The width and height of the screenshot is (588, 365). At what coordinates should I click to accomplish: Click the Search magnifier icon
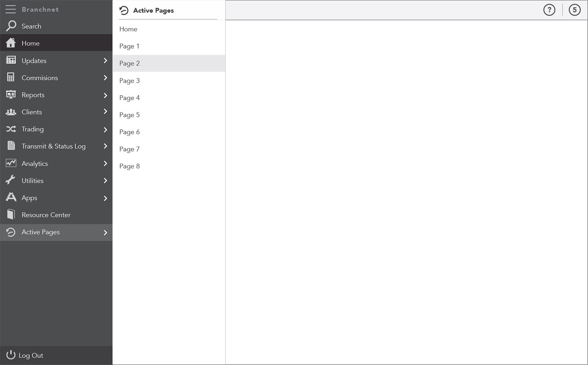click(11, 26)
